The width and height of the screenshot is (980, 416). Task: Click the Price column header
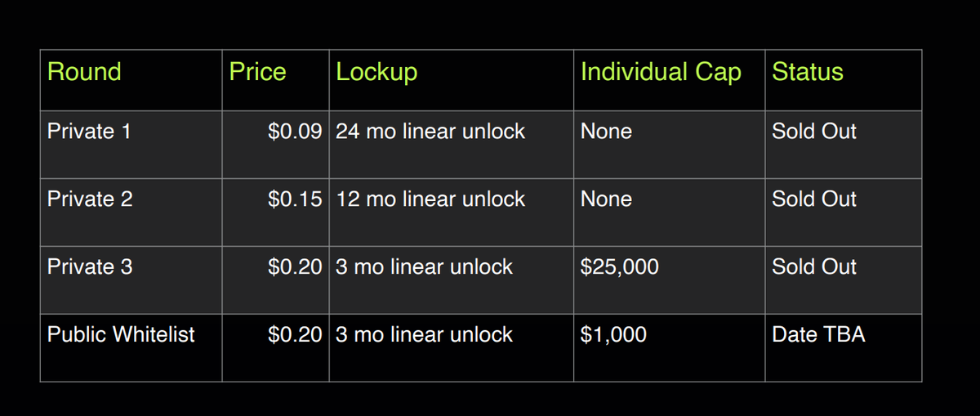[257, 72]
